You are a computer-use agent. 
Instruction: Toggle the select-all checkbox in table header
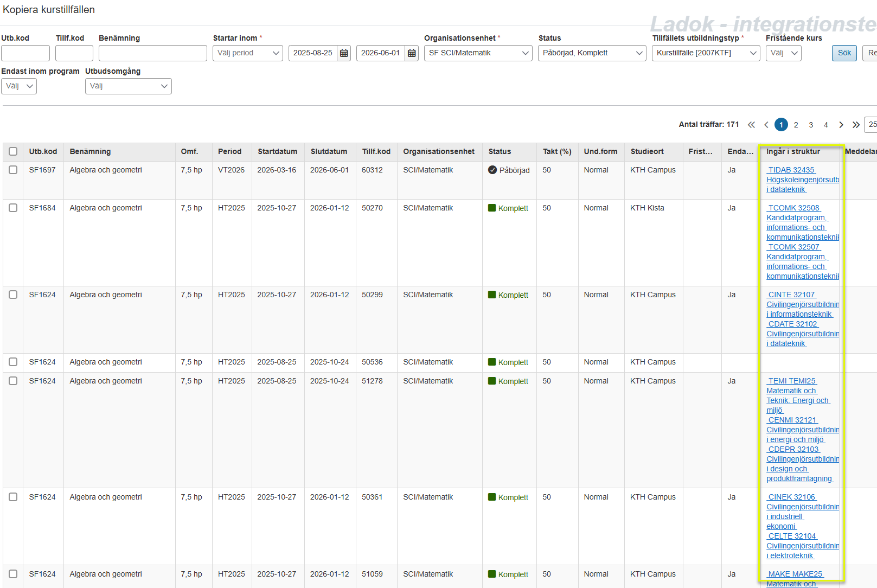coord(13,152)
